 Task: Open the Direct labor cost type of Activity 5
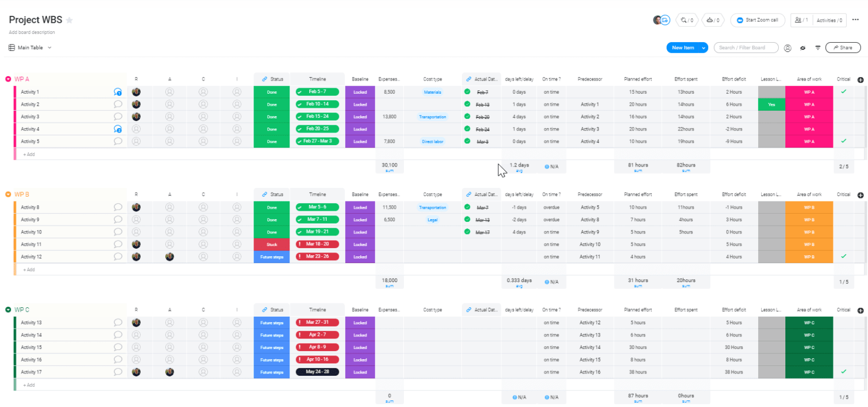click(x=432, y=141)
